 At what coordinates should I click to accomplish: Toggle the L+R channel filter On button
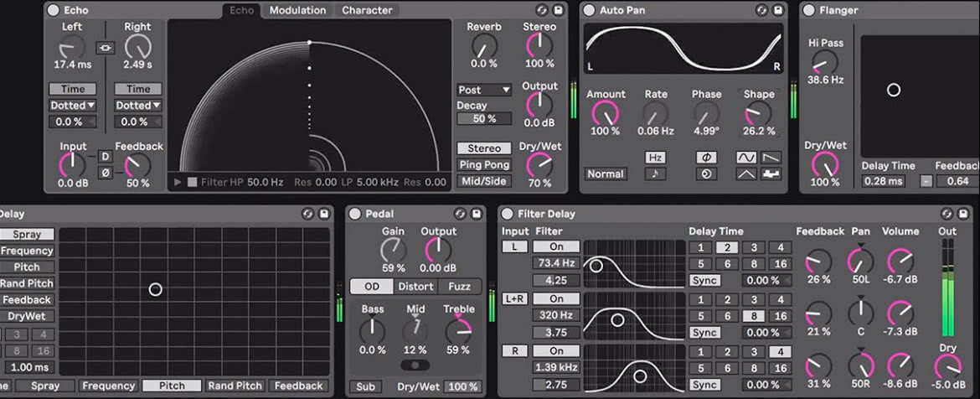[x=556, y=299]
